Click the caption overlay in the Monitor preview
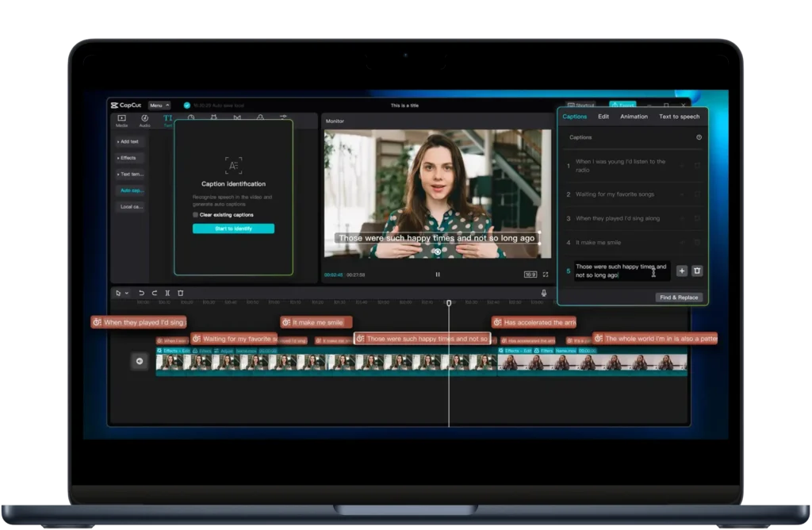Image resolution: width=812 pixels, height=530 pixels. (x=437, y=238)
